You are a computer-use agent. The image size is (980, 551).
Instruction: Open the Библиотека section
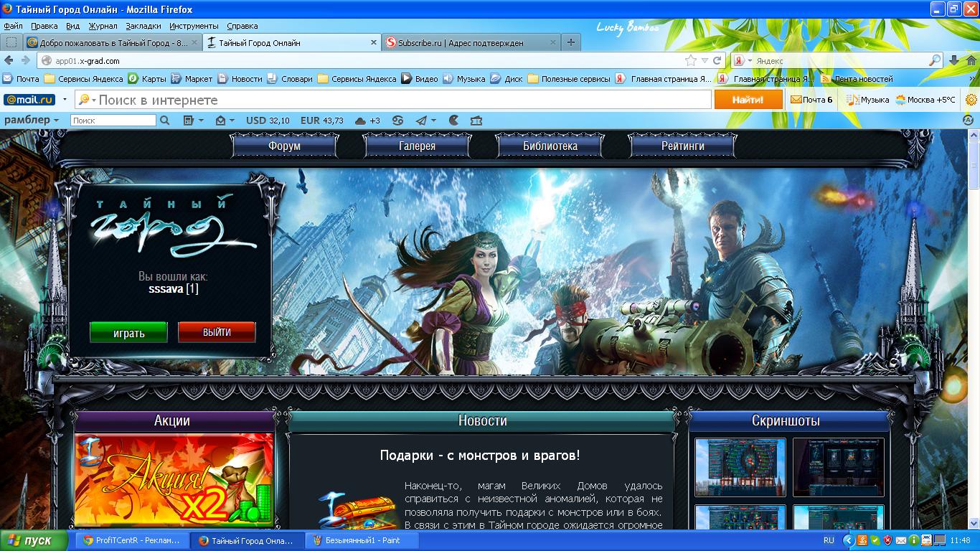(x=550, y=146)
